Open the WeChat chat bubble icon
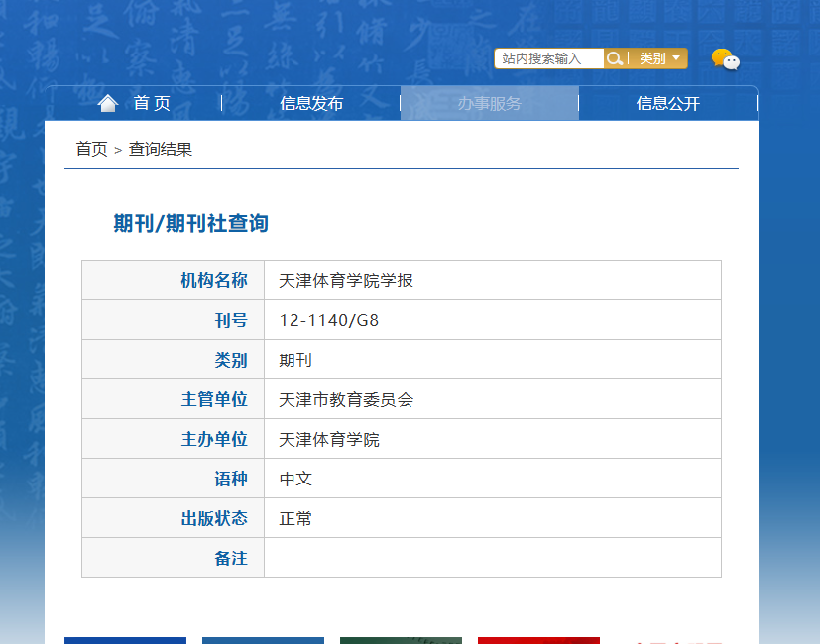The height and width of the screenshot is (644, 820). (726, 59)
